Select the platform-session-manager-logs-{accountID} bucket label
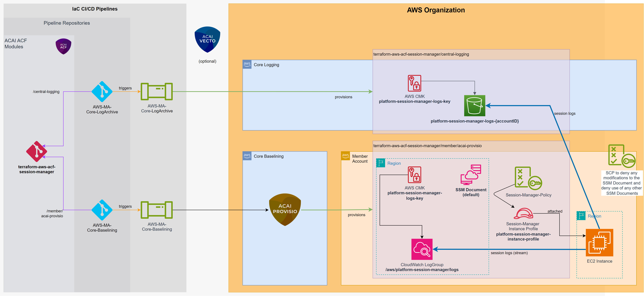This screenshot has width=644, height=296. [x=475, y=121]
